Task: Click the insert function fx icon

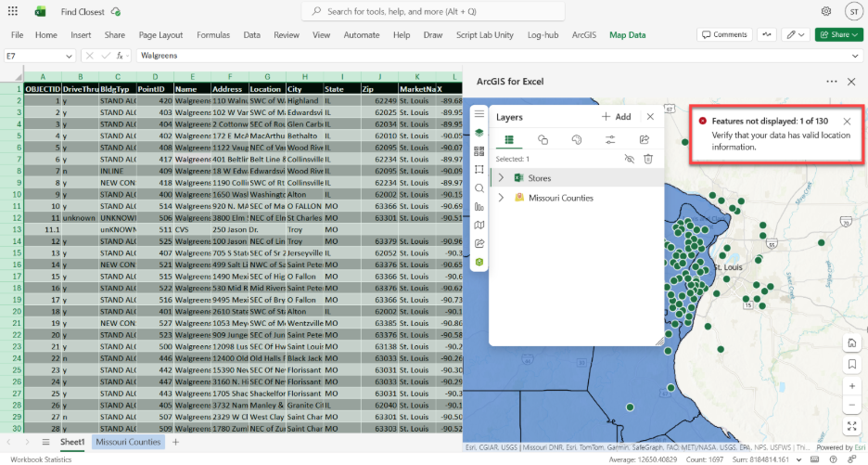Action: (x=120, y=56)
